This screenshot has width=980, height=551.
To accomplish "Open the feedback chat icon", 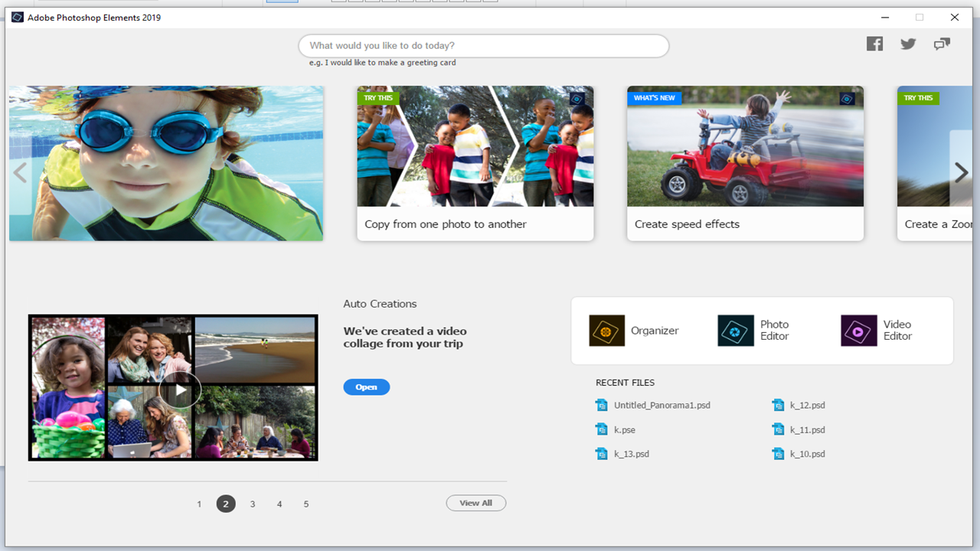I will coord(941,44).
